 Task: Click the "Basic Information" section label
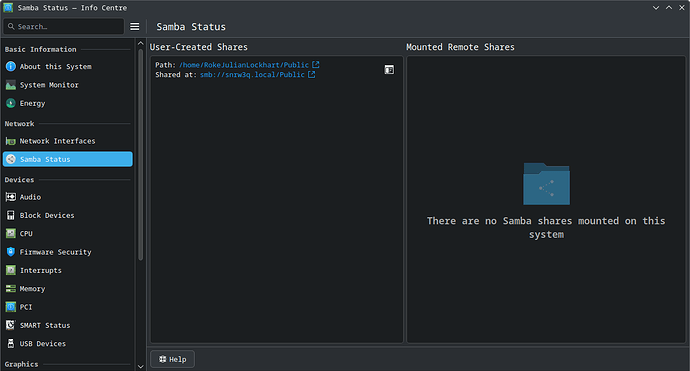(x=40, y=49)
